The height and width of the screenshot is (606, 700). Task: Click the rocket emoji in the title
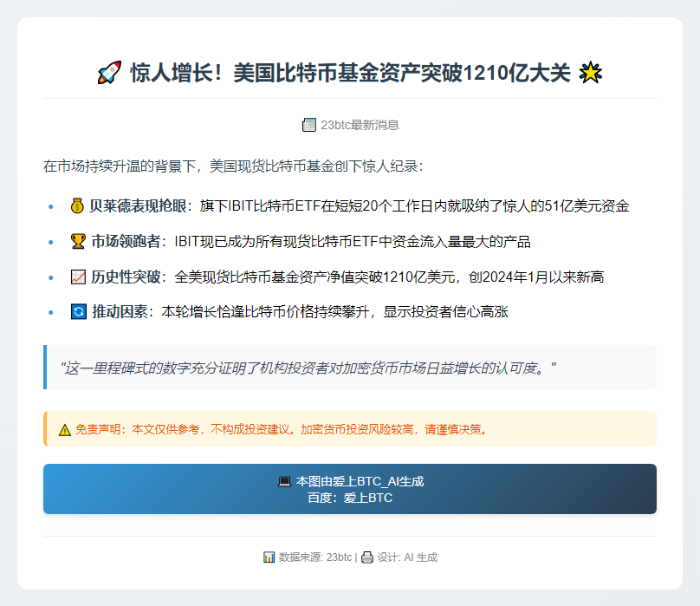point(109,73)
